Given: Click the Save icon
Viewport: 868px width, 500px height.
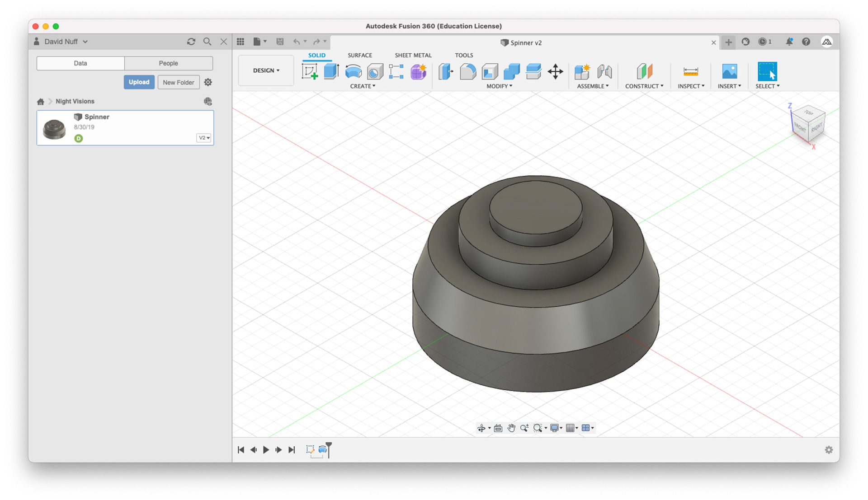Looking at the screenshot, I should 280,42.
